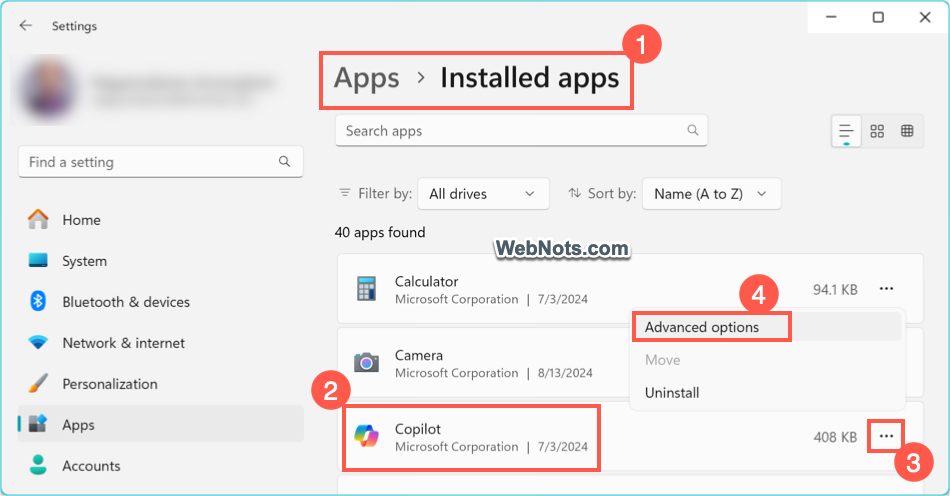Click the Copilot app icon

pos(366,436)
